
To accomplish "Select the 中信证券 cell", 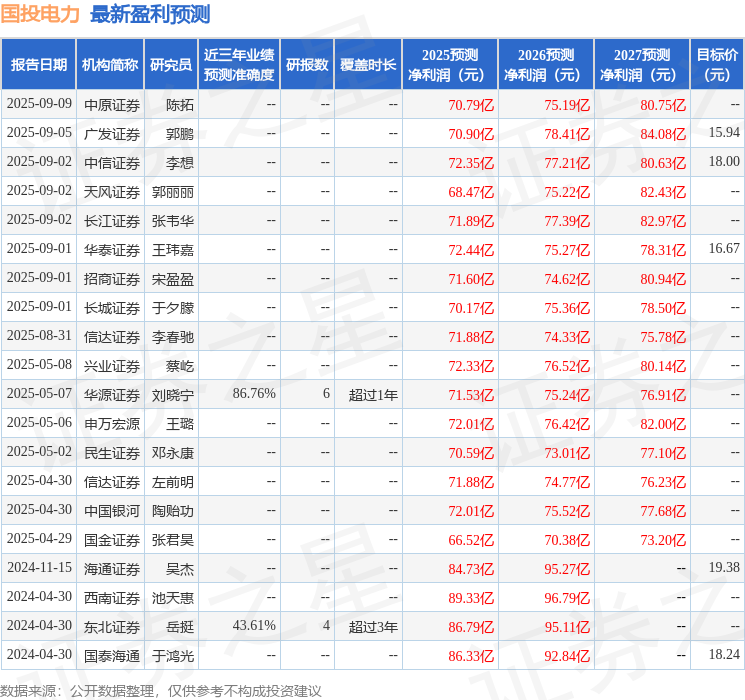I will (112, 163).
